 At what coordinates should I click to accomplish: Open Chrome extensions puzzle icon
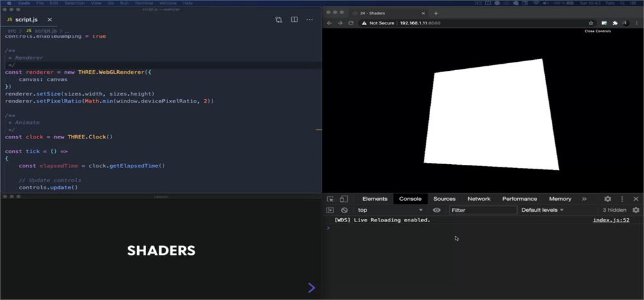(615, 23)
